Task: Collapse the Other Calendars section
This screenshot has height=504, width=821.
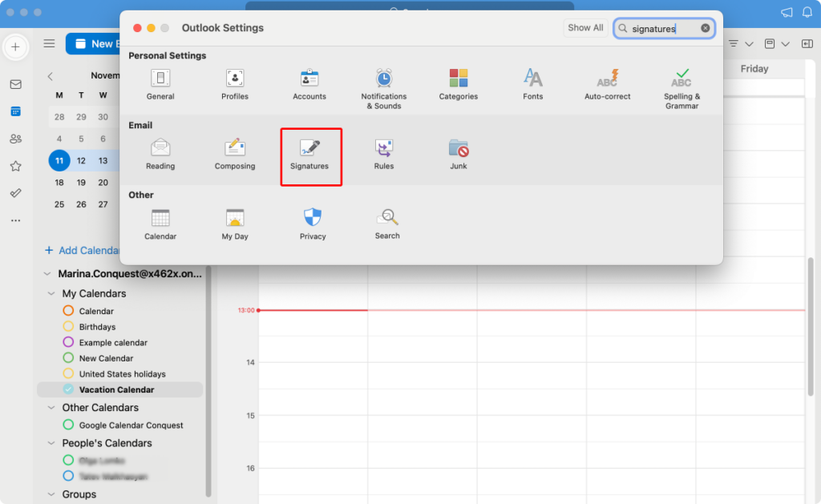Action: (x=52, y=408)
